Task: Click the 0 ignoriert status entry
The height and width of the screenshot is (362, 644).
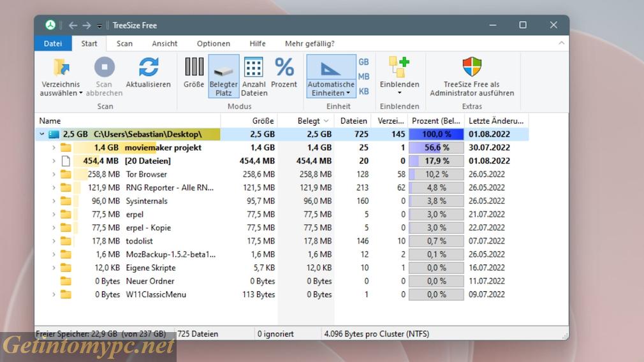Action: pos(275,334)
